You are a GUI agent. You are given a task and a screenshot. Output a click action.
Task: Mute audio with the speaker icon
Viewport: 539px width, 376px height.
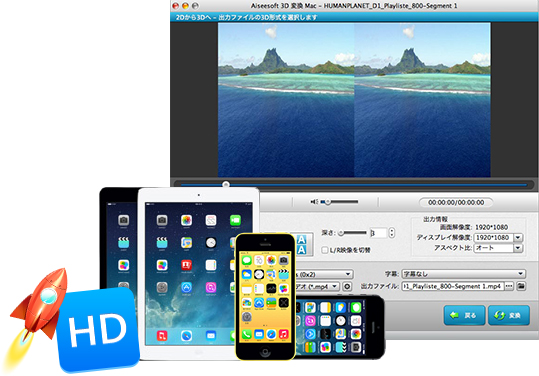click(x=314, y=202)
